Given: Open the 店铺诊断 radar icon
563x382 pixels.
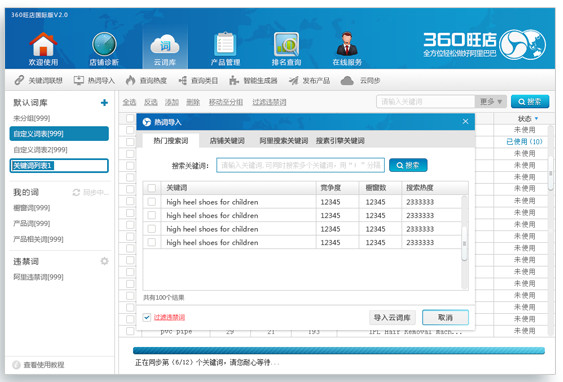Looking at the screenshot, I should [x=104, y=45].
